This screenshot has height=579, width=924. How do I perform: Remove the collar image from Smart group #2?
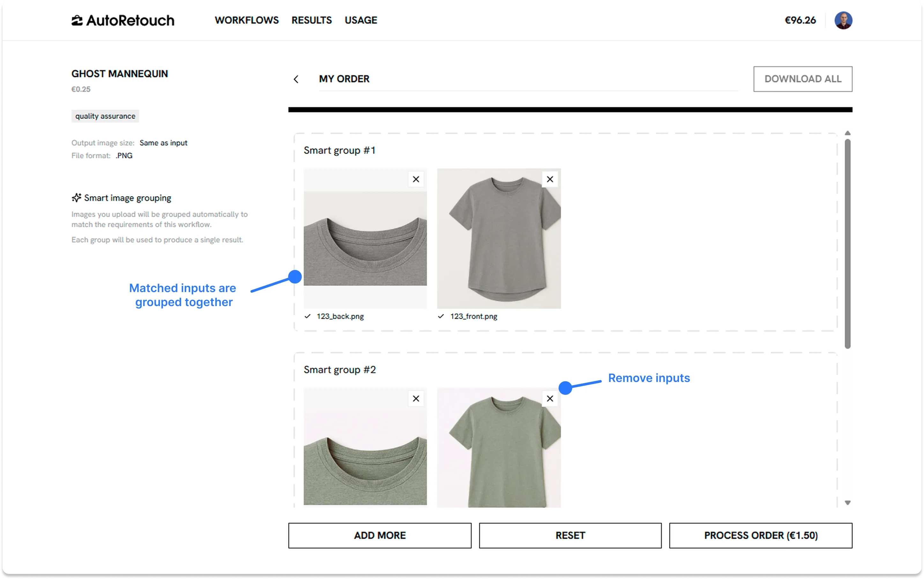(x=416, y=398)
